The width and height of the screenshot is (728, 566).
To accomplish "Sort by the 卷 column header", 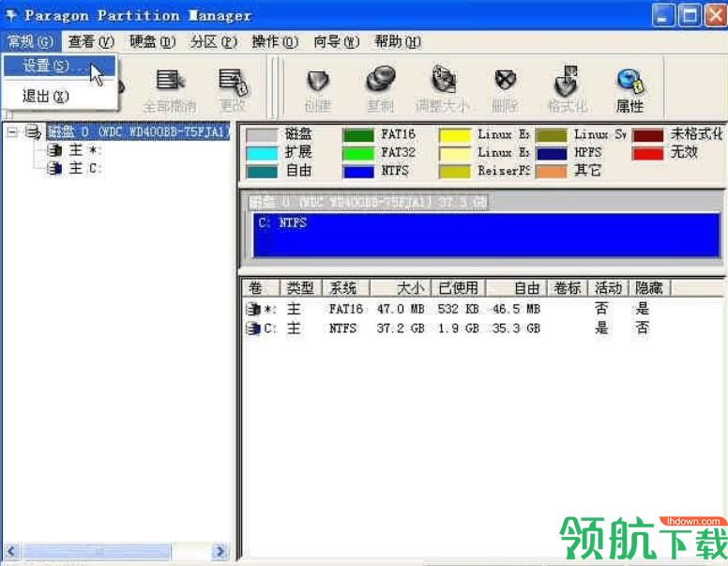I will point(261,288).
